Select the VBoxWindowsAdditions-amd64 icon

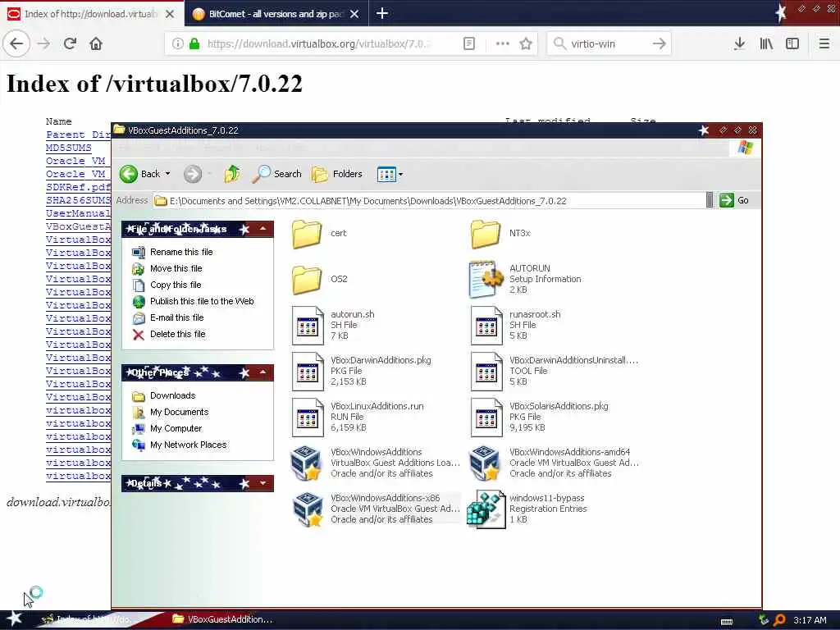point(486,463)
